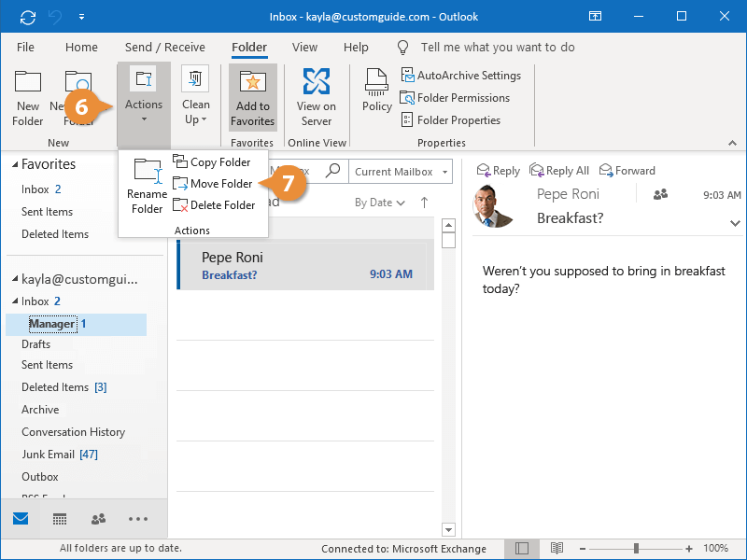This screenshot has width=747, height=560.
Task: Reply to the Breakfast? message
Action: coord(499,171)
